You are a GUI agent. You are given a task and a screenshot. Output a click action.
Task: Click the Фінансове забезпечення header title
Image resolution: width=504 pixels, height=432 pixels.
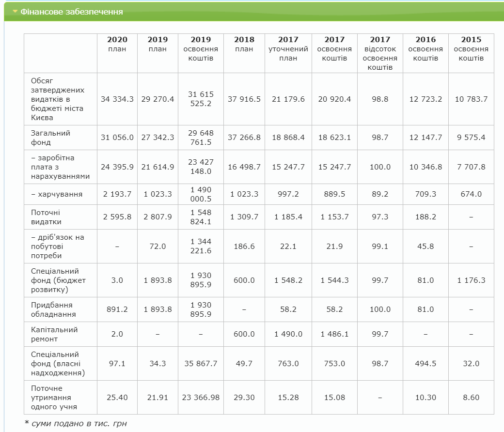[x=72, y=12]
